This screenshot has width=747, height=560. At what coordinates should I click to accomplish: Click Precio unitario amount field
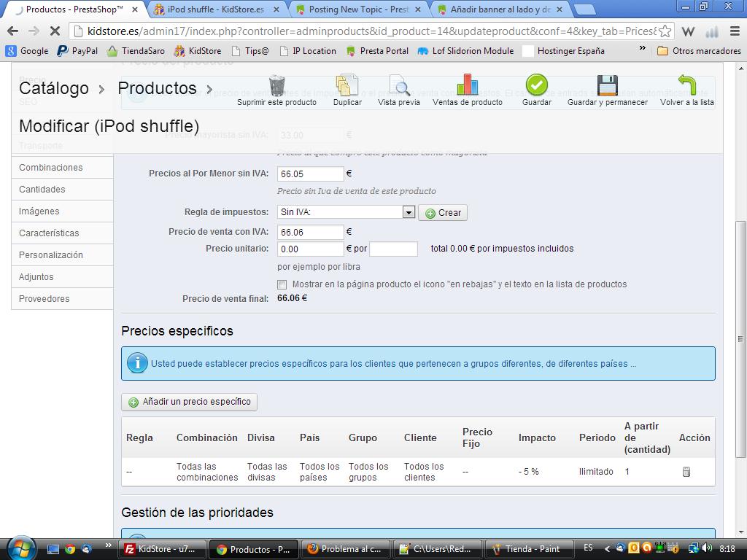pos(310,249)
